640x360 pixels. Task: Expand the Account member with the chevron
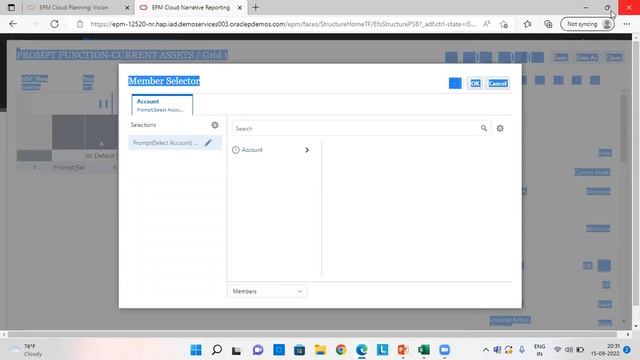pyautogui.click(x=307, y=150)
